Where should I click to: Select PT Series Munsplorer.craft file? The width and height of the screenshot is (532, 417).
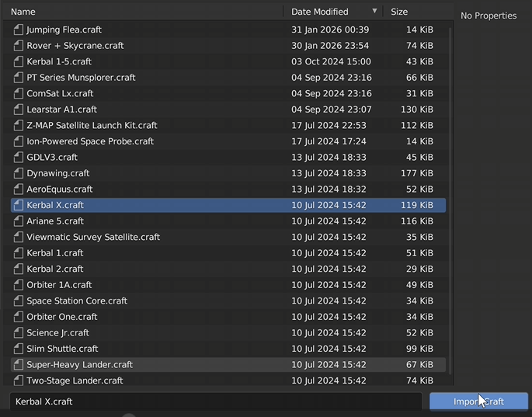(x=81, y=78)
